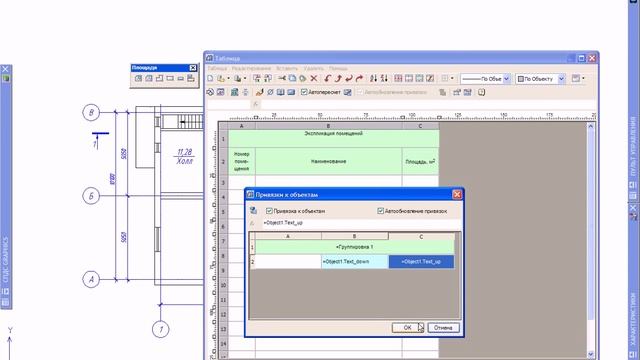Image resolution: width=640 pixels, height=360 pixels.
Task: Expand the arrow beside the disabled grid icon
Action: tap(452, 78)
